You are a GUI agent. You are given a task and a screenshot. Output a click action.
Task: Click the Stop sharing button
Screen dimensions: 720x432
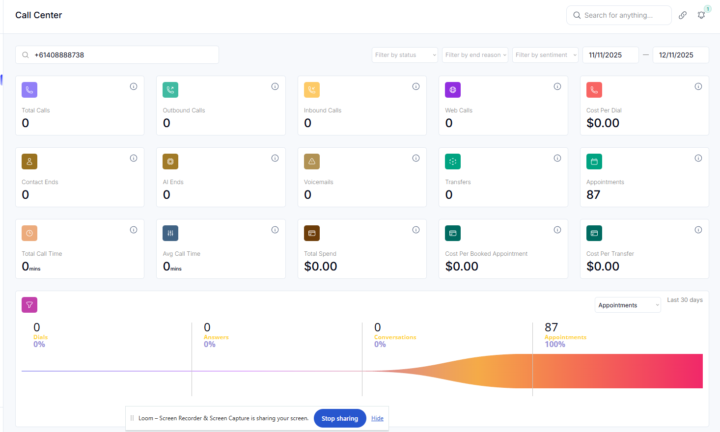[339, 418]
